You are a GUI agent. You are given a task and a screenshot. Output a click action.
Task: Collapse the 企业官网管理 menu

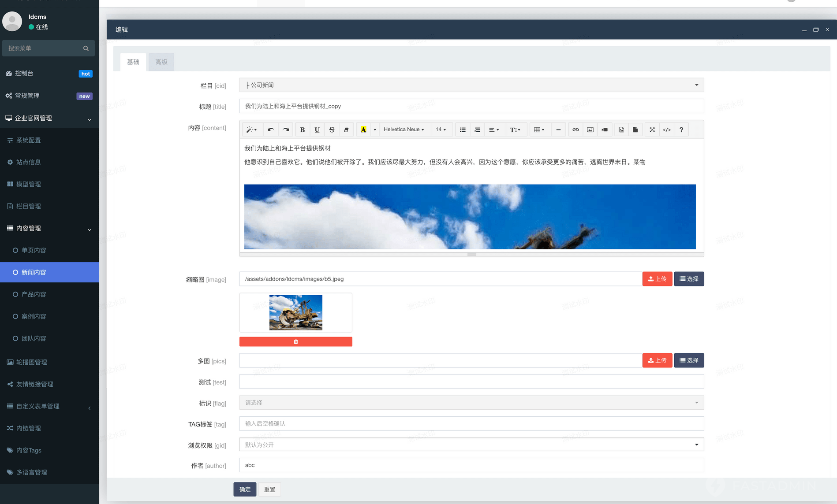coord(49,118)
